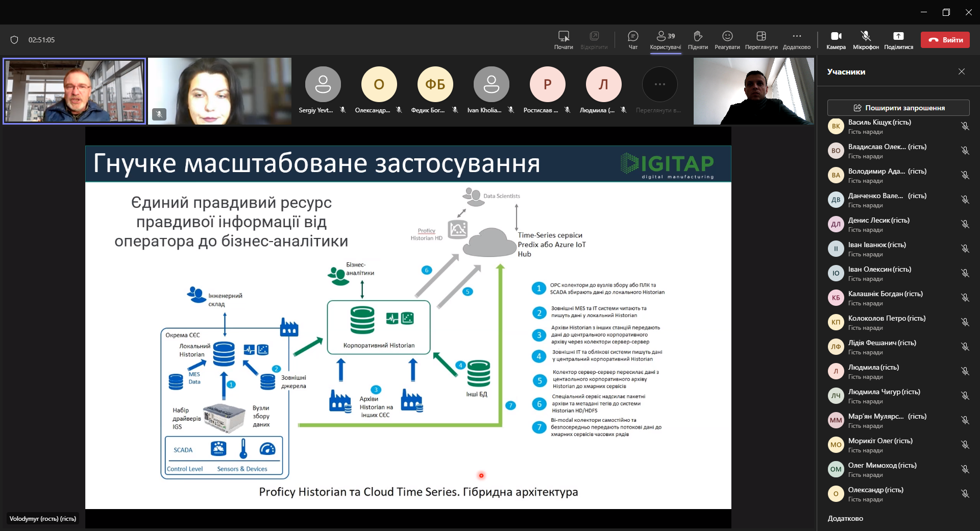Select Денис Лесик (гість) entry
The height and width of the screenshot is (531, 980).
pyautogui.click(x=898, y=224)
